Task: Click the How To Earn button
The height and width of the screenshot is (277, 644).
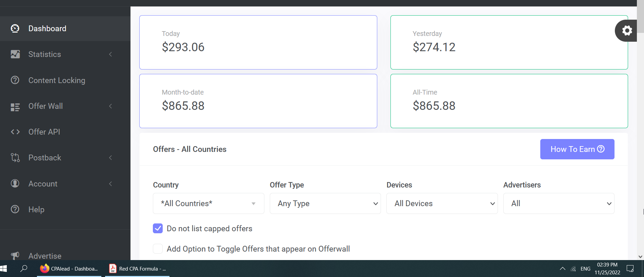Action: (x=577, y=149)
